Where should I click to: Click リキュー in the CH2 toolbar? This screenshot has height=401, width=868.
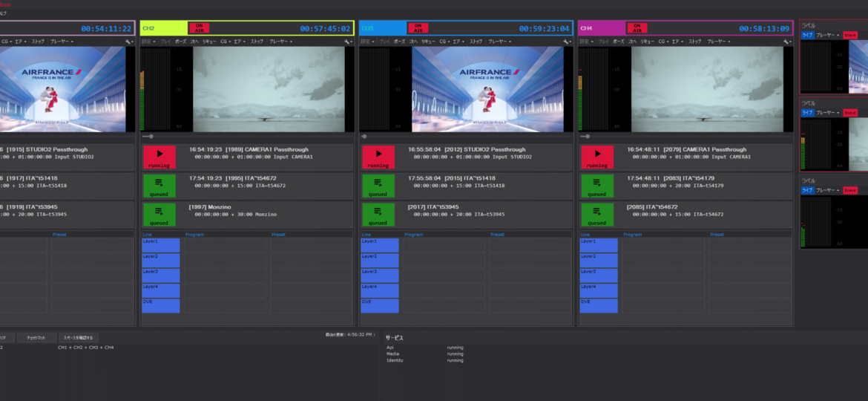pyautogui.click(x=210, y=42)
